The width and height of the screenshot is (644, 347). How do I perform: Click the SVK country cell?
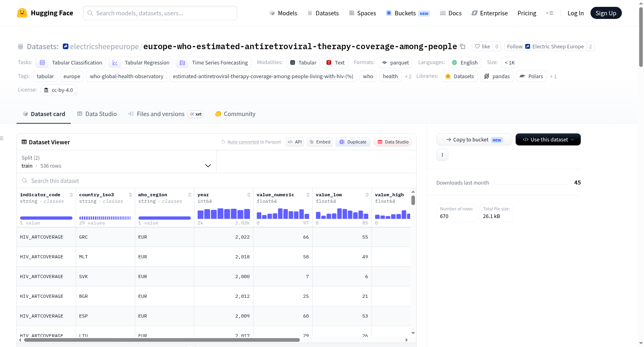pos(105,276)
